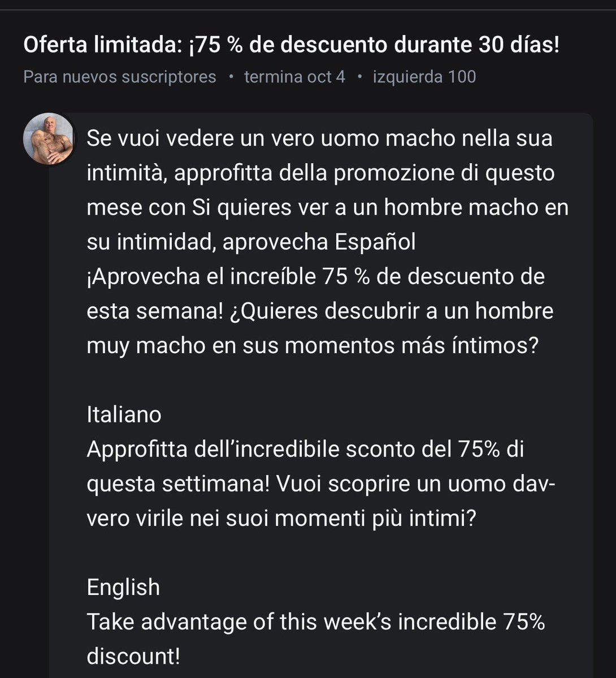This screenshot has height=678, width=616.
Task: Select the Para nuevos suscriptores label
Action: pyautogui.click(x=120, y=77)
